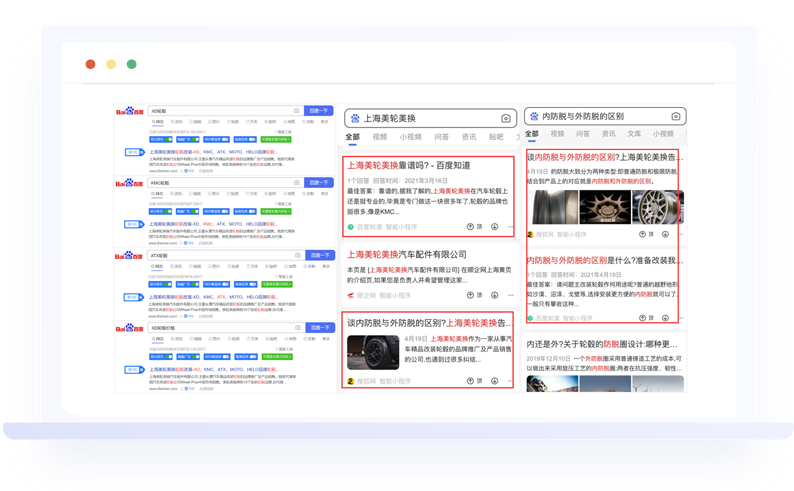Image resolution: width=794 pixels, height=491 pixels.
Task: Select 视频 tab under 上海美轮美换 search
Action: point(380,137)
